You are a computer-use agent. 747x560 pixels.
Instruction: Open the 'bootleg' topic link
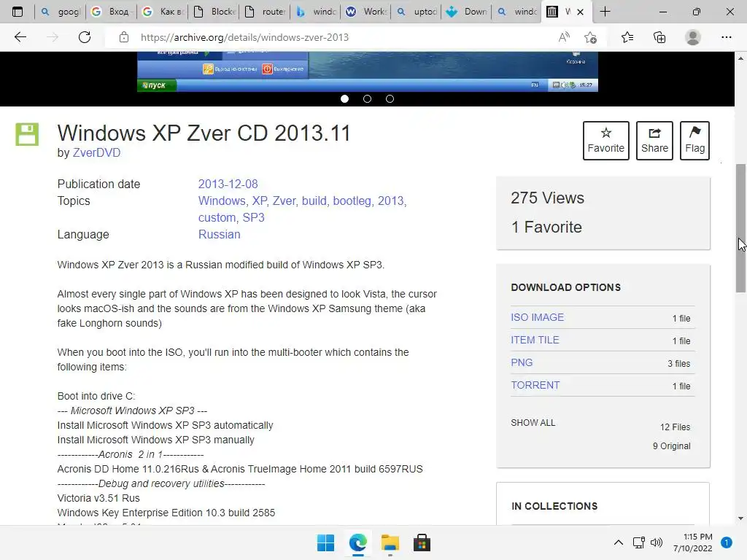pos(352,201)
